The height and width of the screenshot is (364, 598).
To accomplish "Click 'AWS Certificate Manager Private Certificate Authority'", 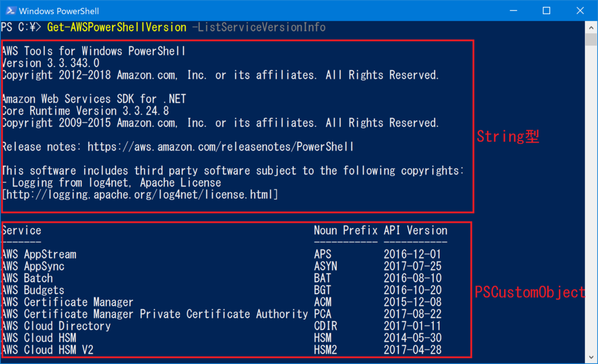I will 154,314.
